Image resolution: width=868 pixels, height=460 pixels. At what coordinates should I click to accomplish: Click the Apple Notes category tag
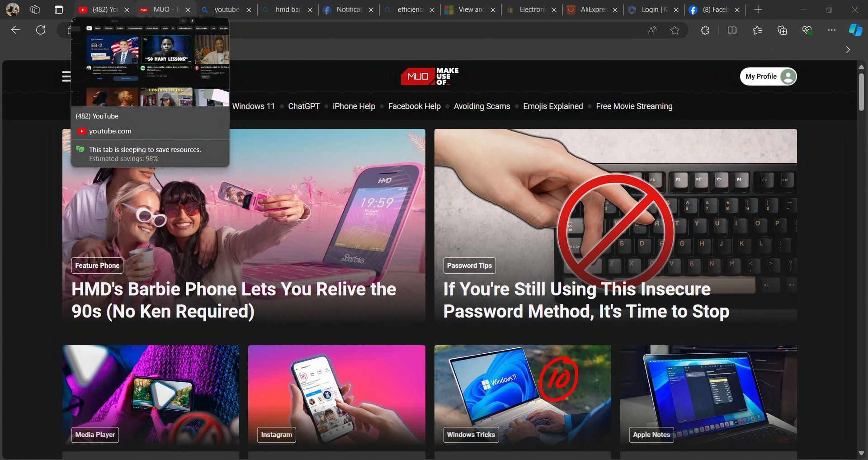point(651,435)
